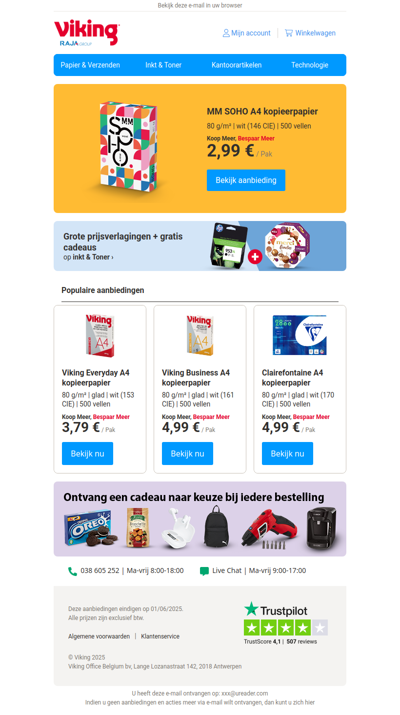Viewport: 400px width, 715px height.
Task: Open the Papier & Verzenden menu
Action: click(90, 65)
